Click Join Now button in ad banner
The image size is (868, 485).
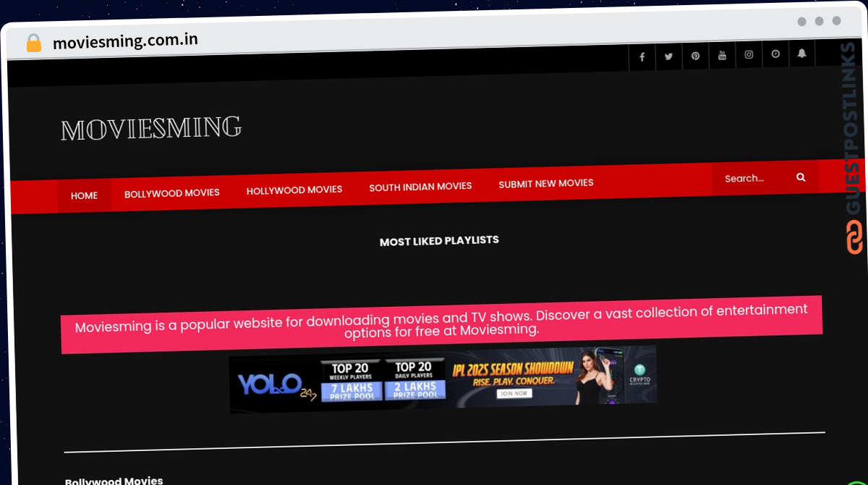click(514, 394)
